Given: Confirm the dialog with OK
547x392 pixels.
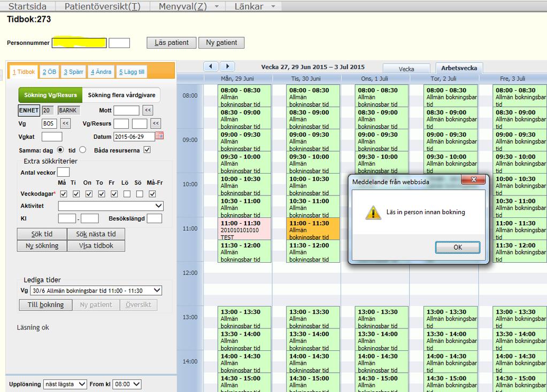Looking at the screenshot, I should coord(458,247).
